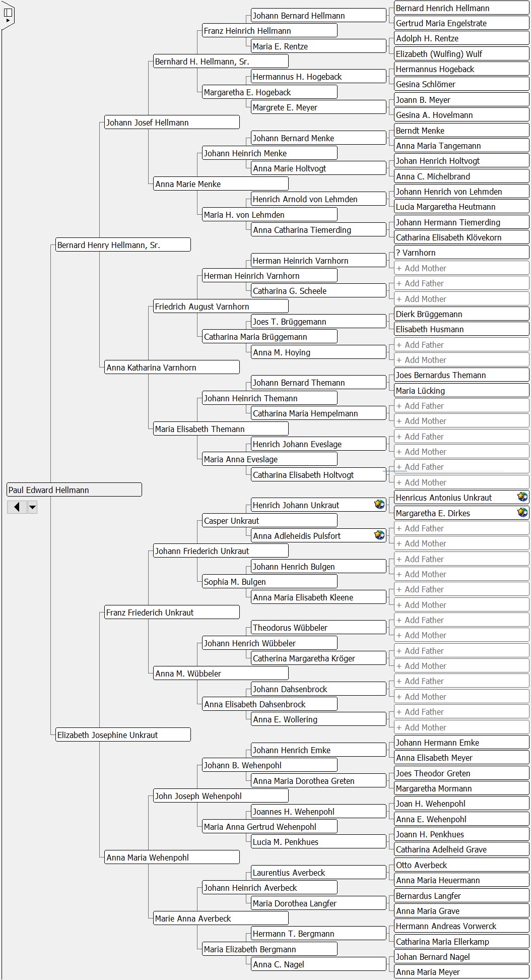Select Hermann T. Bergmann
The width and height of the screenshot is (531, 980).
tap(318, 933)
